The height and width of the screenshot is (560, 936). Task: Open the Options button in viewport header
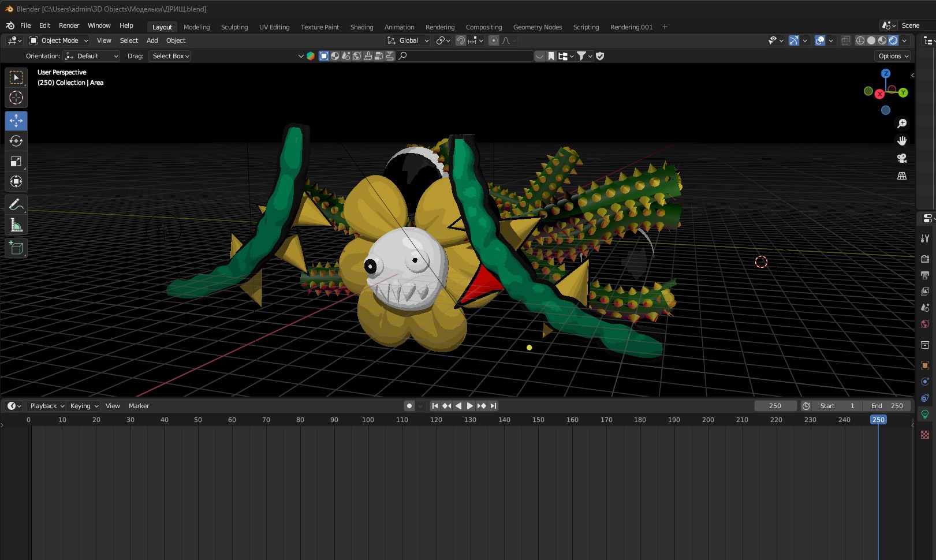[893, 56]
